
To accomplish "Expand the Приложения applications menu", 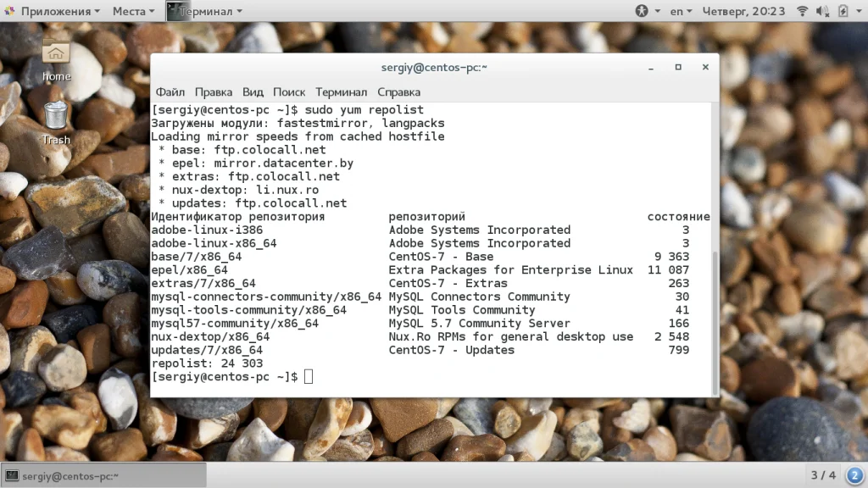I will tap(54, 11).
